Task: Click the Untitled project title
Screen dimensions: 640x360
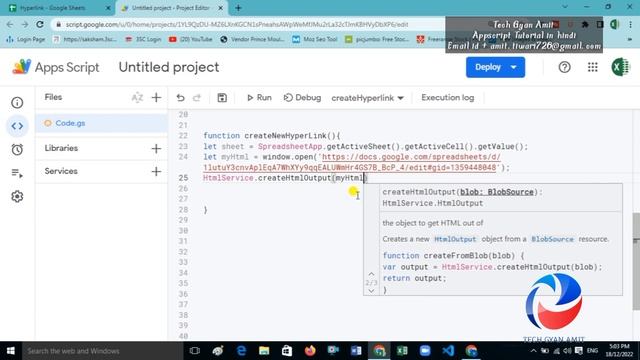Action: click(x=169, y=67)
